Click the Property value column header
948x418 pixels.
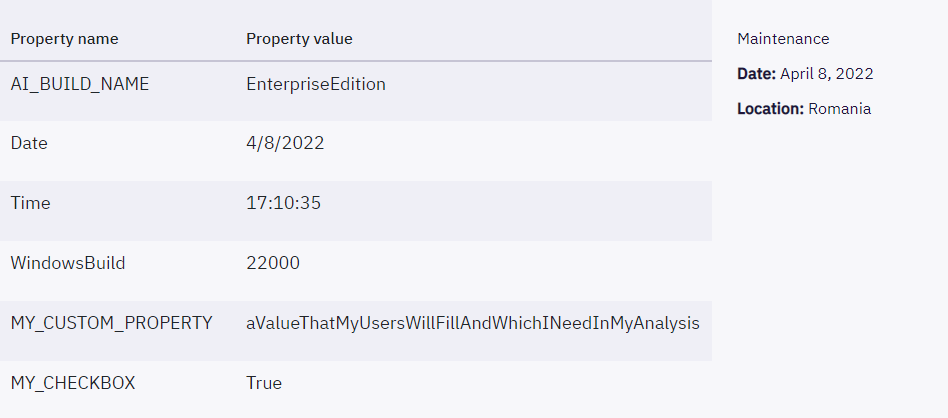tap(299, 39)
